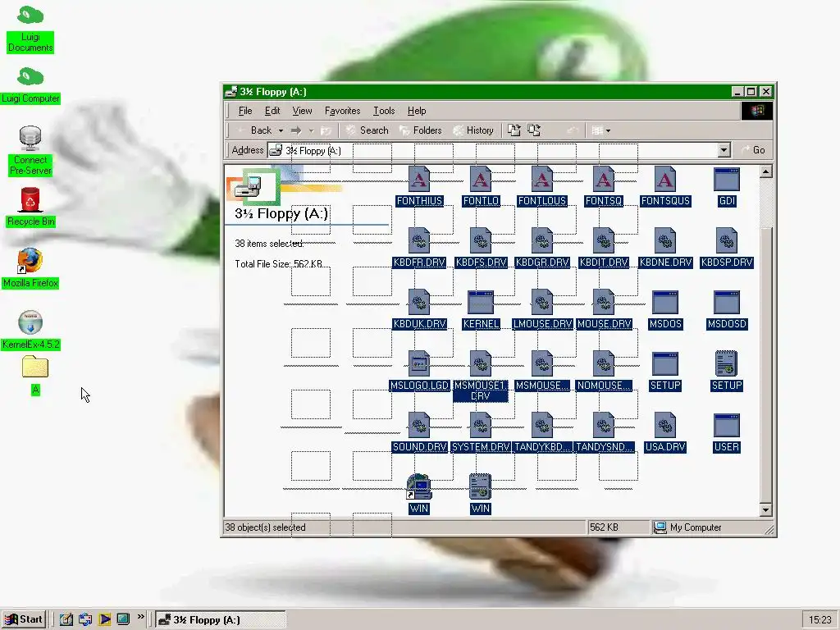Select the USER file icon
Viewport: 840px width, 630px height.
[727, 432]
